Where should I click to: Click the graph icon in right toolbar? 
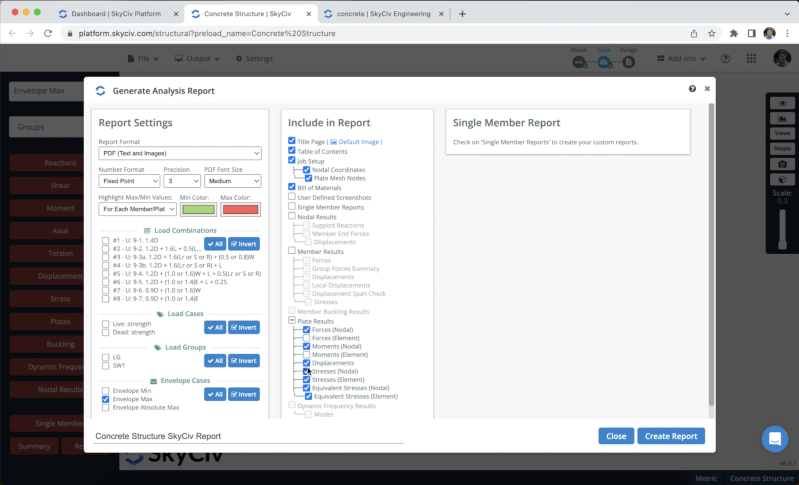(782, 119)
